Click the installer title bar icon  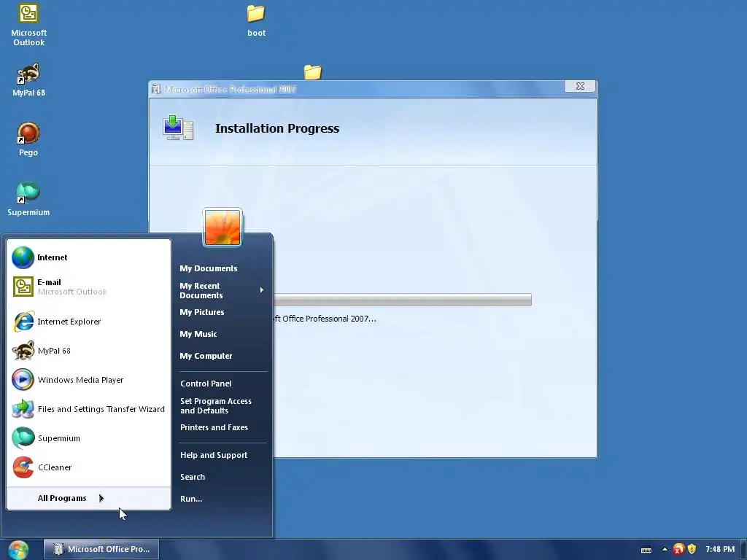coord(156,89)
